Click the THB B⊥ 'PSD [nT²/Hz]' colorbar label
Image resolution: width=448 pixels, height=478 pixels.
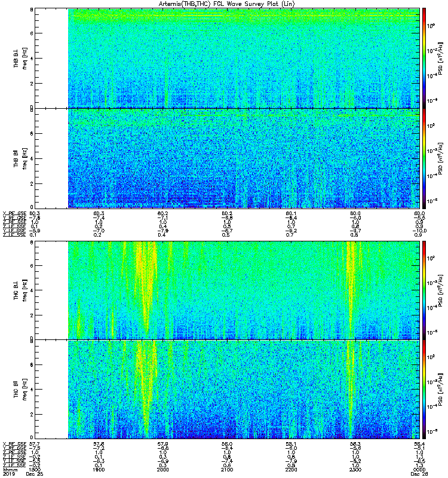pos(440,58)
